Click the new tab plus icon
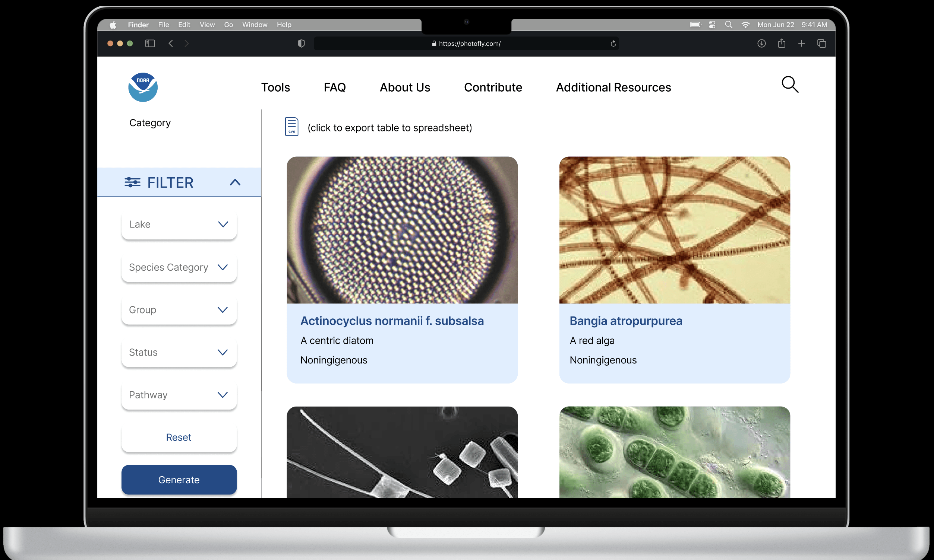The width and height of the screenshot is (934, 560). [801, 44]
